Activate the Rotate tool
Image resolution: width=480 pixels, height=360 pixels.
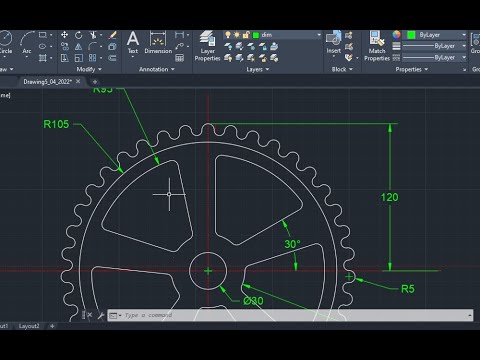[79, 35]
